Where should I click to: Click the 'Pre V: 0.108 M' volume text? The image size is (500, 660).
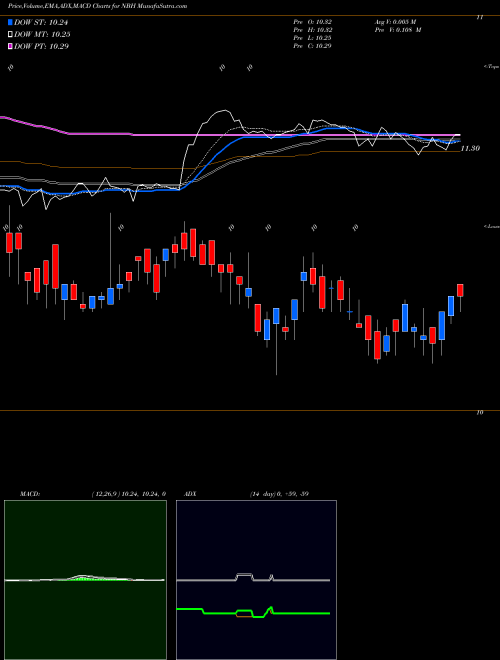pos(397,30)
